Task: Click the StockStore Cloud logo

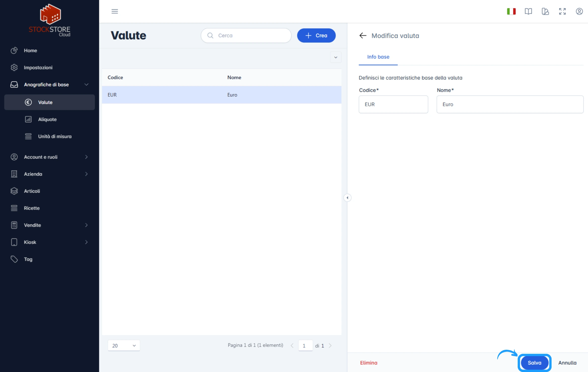Action: coord(50,20)
